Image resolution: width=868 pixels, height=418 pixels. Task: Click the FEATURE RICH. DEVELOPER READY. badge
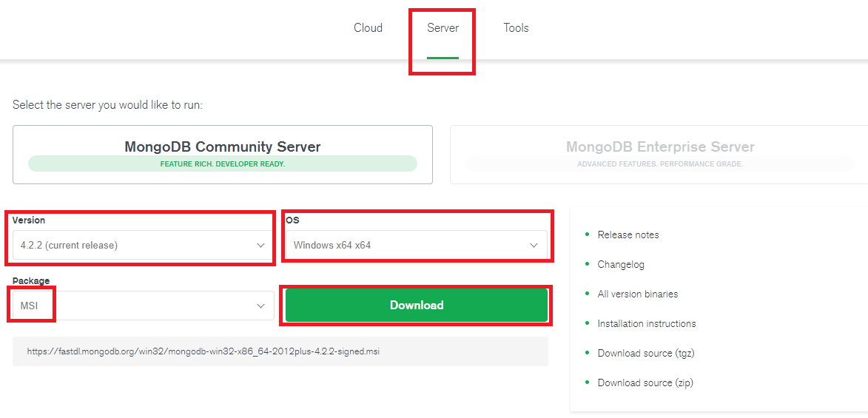pos(223,164)
